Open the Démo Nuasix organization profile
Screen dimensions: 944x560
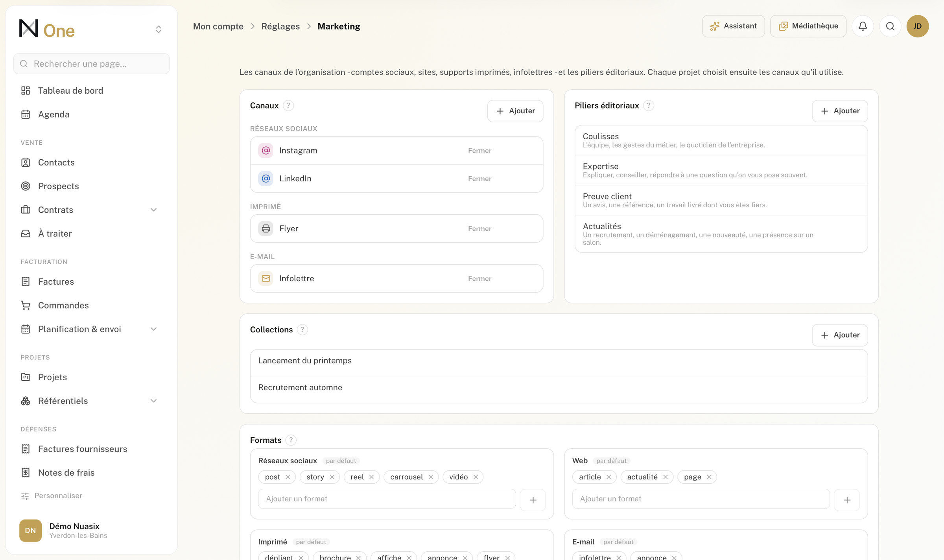91,531
